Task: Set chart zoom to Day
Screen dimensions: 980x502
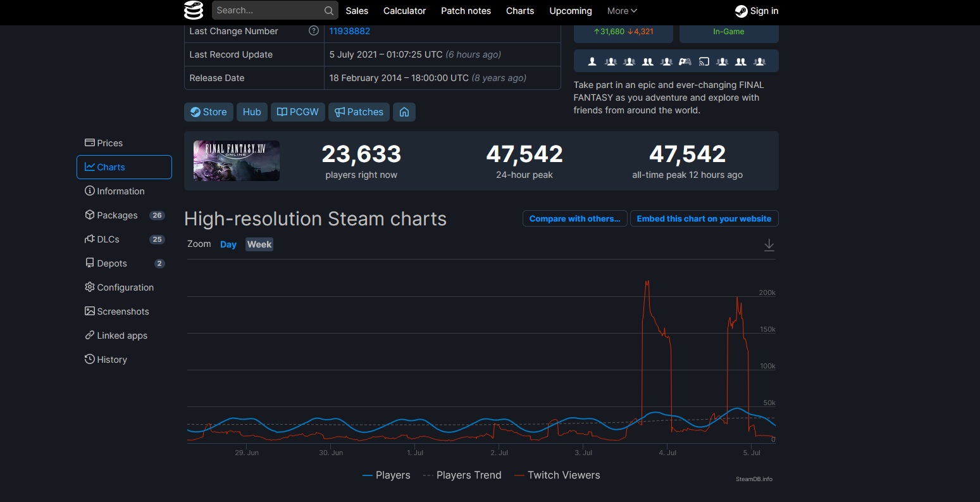Action: 228,244
